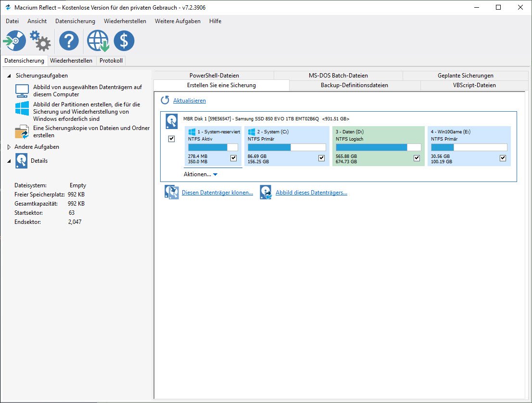The width and height of the screenshot is (532, 403).
Task: Open the Wiederherstellen menu in menu bar
Action: coord(125,21)
